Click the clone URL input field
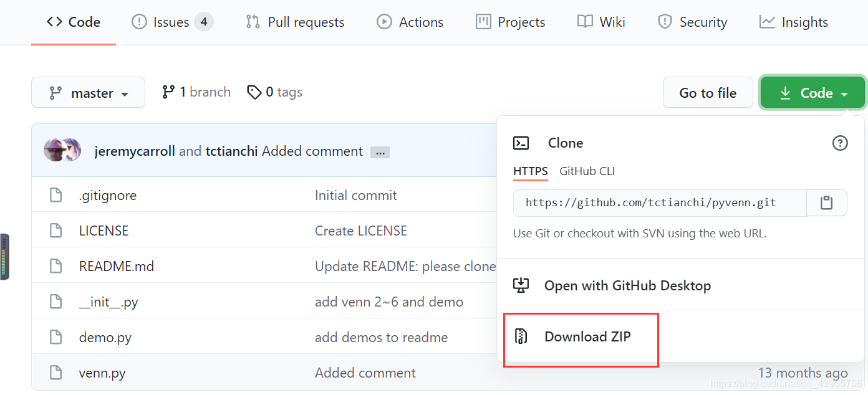 660,203
